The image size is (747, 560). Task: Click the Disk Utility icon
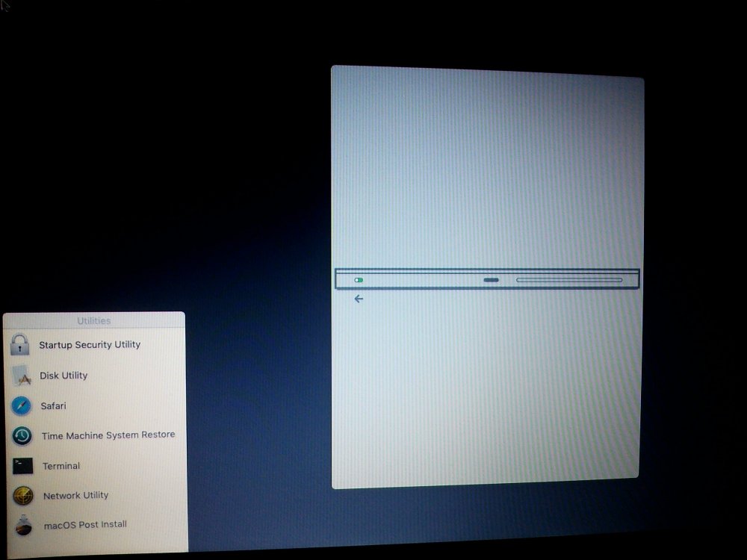(22, 376)
